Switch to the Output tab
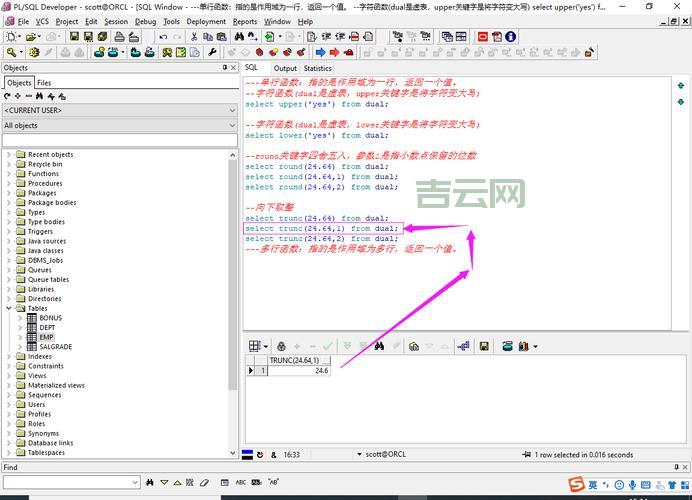 point(285,68)
